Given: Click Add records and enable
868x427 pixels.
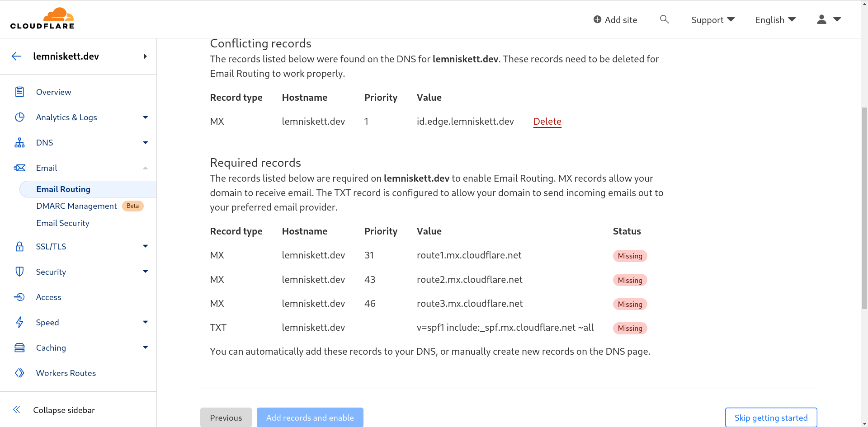Looking at the screenshot, I should click(x=310, y=418).
